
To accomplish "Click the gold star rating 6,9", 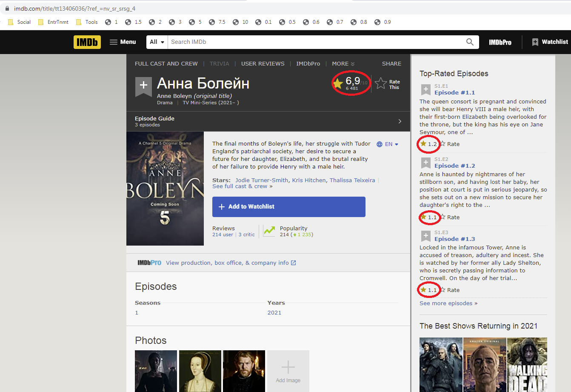I will [x=338, y=83].
